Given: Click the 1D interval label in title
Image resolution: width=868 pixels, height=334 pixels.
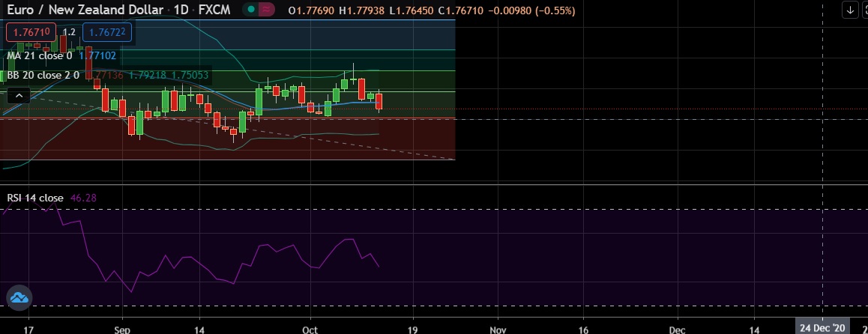Looking at the screenshot, I should (x=181, y=10).
